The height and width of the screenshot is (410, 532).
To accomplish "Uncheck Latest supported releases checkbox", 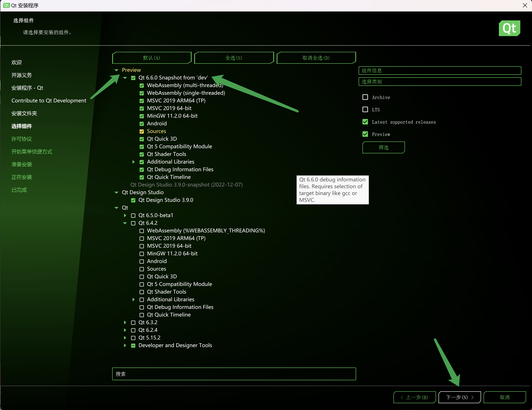I will coord(365,122).
